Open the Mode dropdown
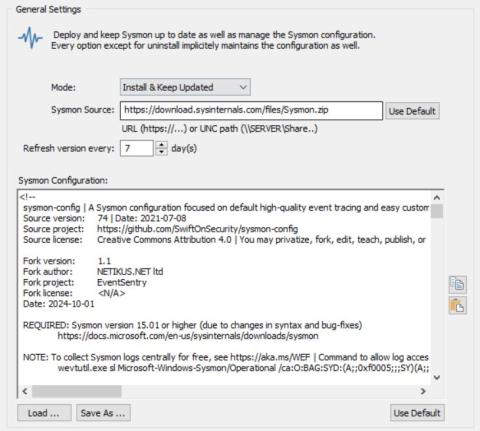This screenshot has height=431, width=480. coord(185,87)
